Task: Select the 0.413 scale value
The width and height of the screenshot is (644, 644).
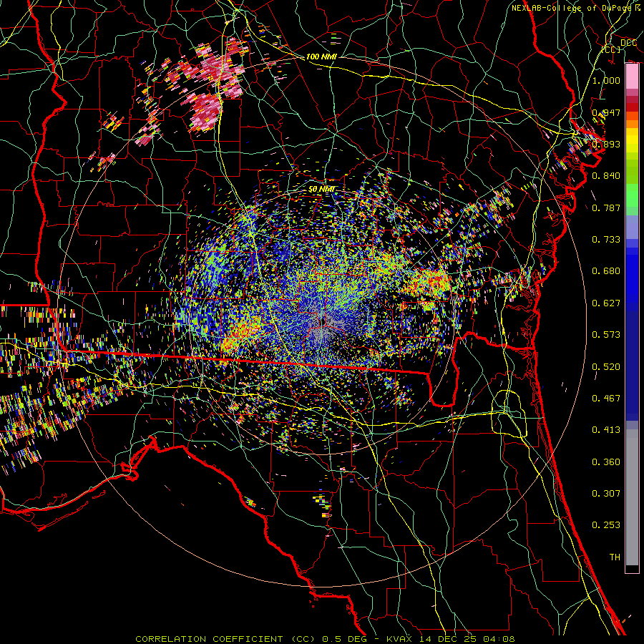Action: pos(606,430)
